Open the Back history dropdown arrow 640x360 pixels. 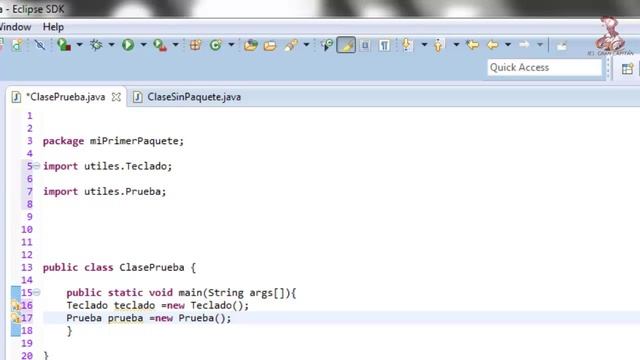point(508,44)
